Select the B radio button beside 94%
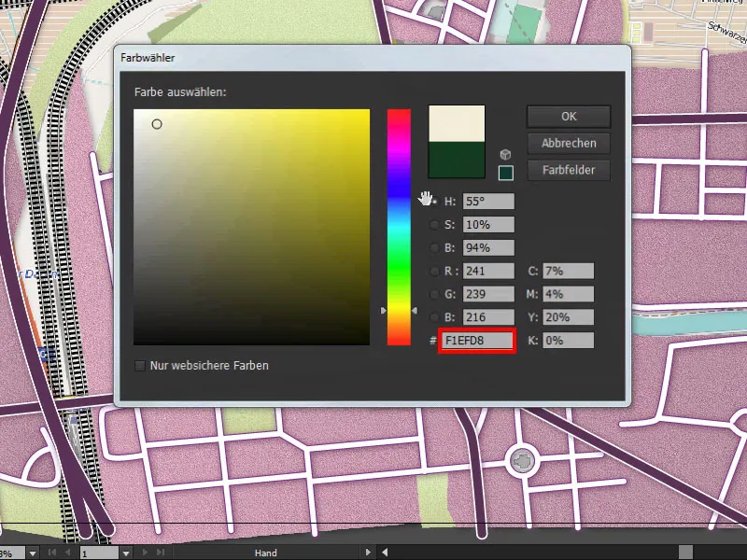Viewport: 747px width, 560px height. [434, 247]
